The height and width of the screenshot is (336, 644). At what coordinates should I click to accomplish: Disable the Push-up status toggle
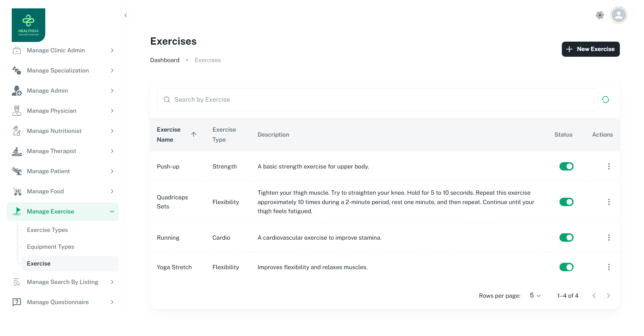coord(566,166)
